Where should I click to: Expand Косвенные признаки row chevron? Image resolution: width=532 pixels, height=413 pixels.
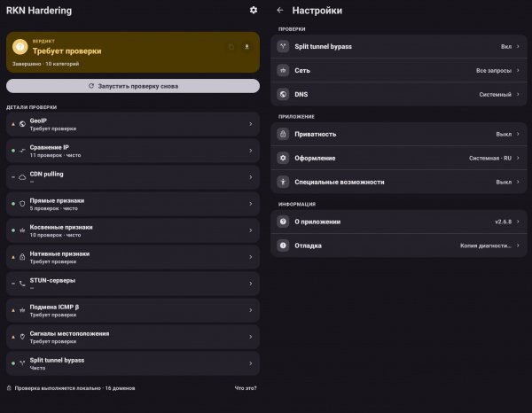[251, 230]
